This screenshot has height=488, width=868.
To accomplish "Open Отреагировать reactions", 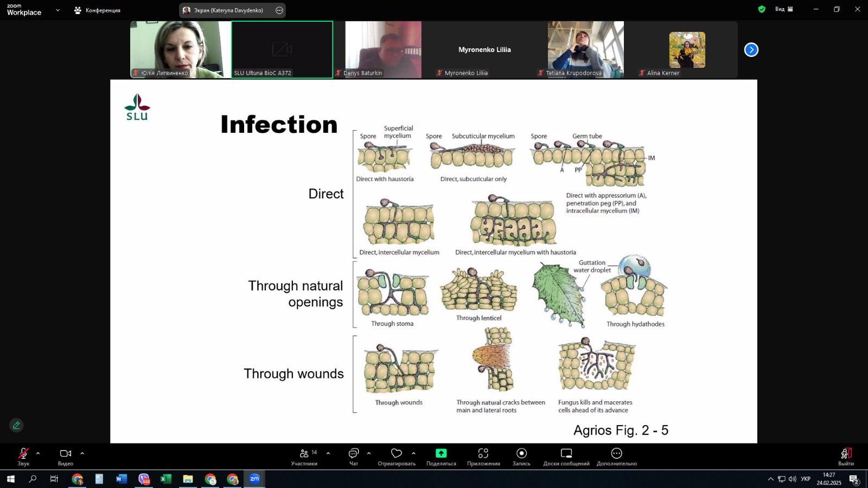I will click(397, 456).
